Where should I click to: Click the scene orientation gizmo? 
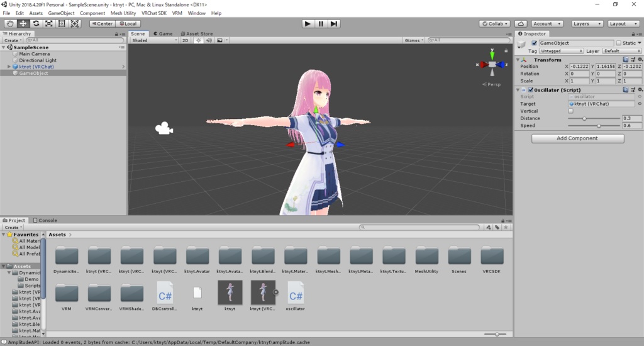tap(492, 64)
